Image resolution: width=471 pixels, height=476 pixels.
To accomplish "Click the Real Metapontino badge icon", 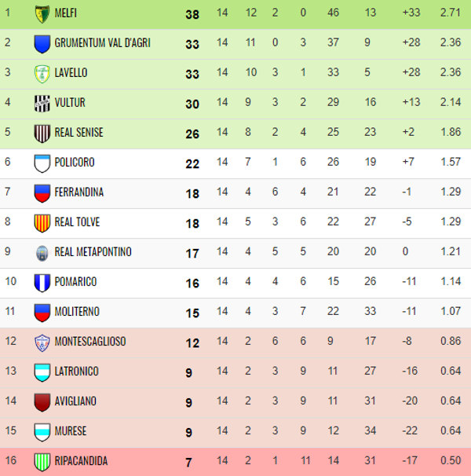I will pyautogui.click(x=42, y=253).
